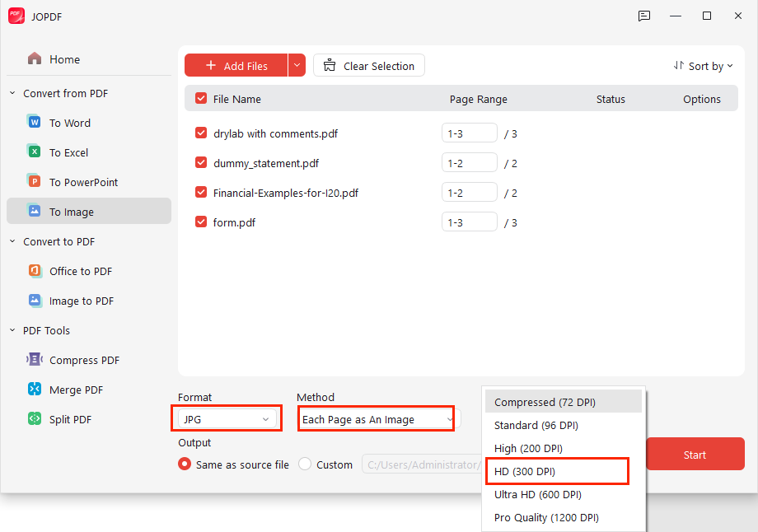The height and width of the screenshot is (532, 758).
Task: Click the form.pdf file name
Action: pyautogui.click(x=234, y=222)
